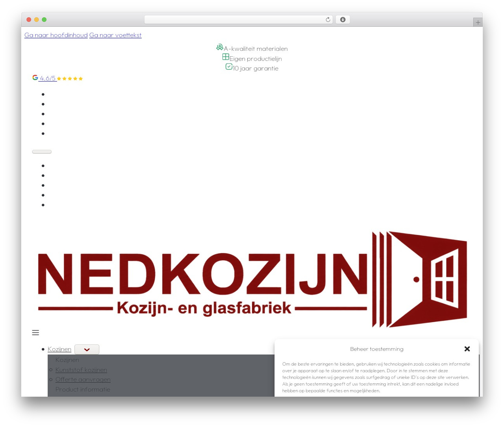This screenshot has height=427, width=504.
Task: Open Kunststof kozijnen submenu item
Action: [x=81, y=369]
